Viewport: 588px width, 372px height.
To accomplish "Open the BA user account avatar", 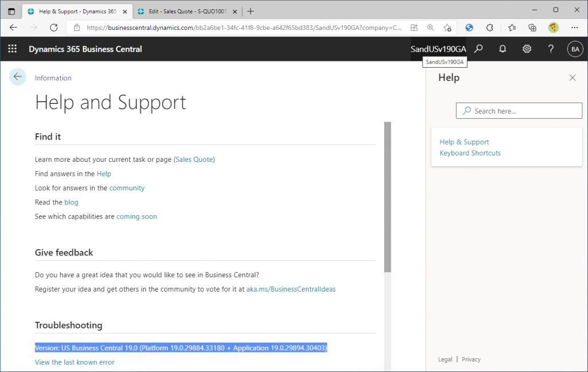I will (575, 49).
